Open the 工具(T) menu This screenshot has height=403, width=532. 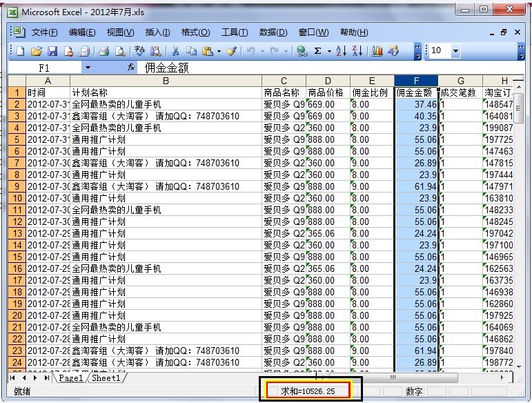point(235,32)
